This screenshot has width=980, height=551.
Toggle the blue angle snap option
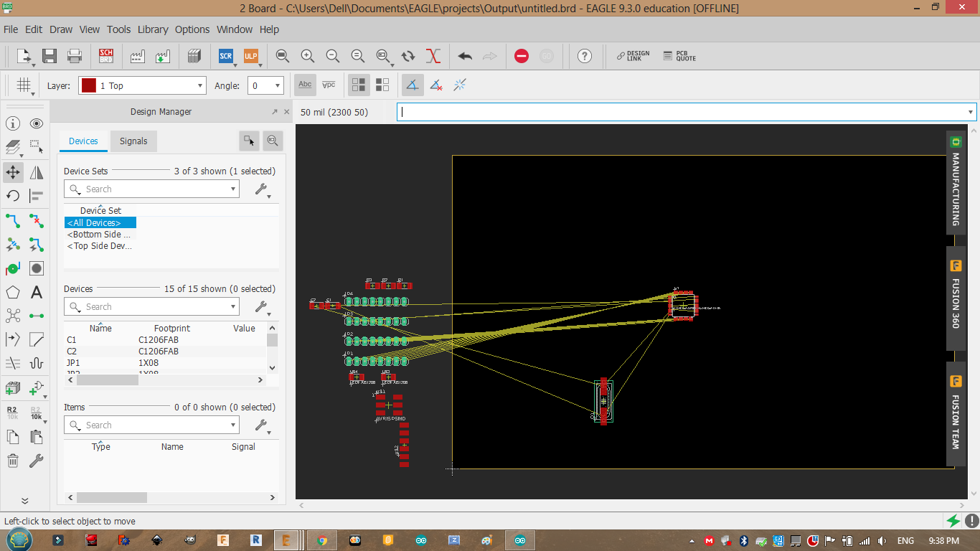[413, 85]
